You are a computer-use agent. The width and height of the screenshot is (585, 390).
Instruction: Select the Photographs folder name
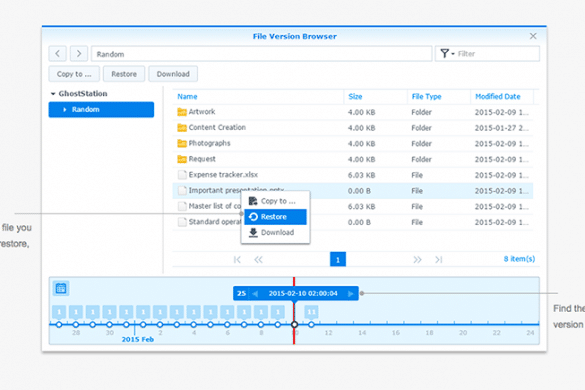209,143
